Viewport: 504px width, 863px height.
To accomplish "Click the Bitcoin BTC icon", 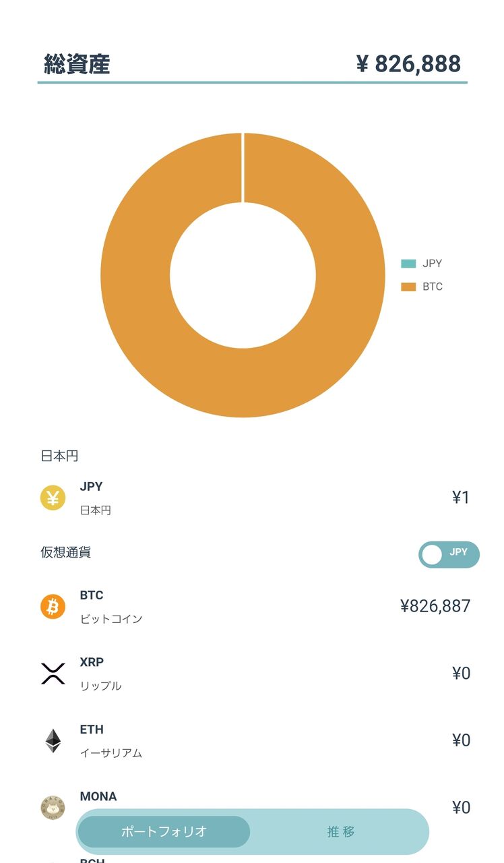I will [x=52, y=606].
